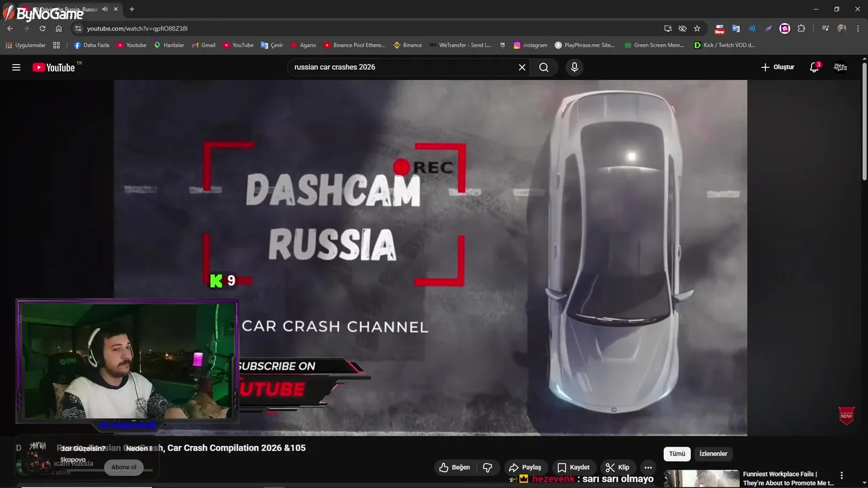Click the crossed-eye privacy icon in address bar
The width and height of the screenshot is (868, 488).
(682, 28)
